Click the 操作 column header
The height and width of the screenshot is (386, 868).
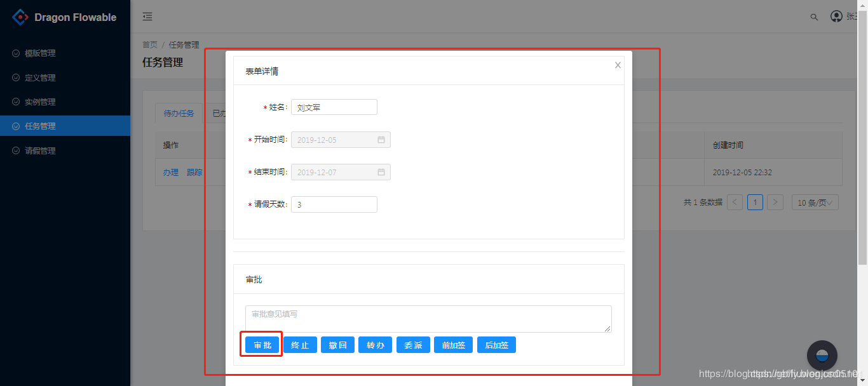(170, 145)
